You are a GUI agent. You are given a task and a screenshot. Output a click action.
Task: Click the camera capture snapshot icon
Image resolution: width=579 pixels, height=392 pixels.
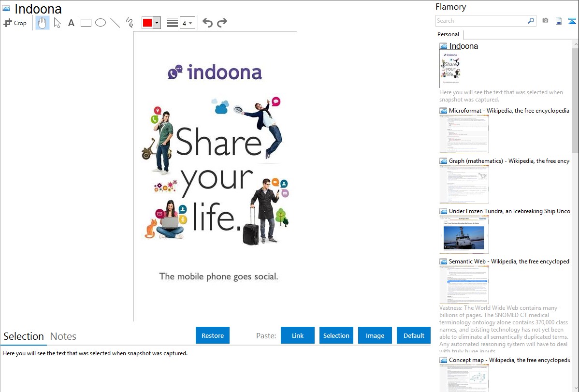click(545, 21)
